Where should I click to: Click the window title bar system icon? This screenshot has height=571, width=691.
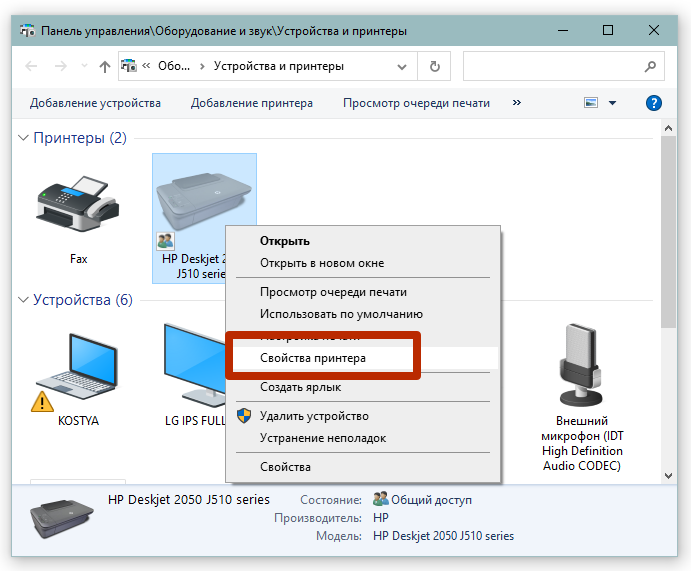coord(27,31)
